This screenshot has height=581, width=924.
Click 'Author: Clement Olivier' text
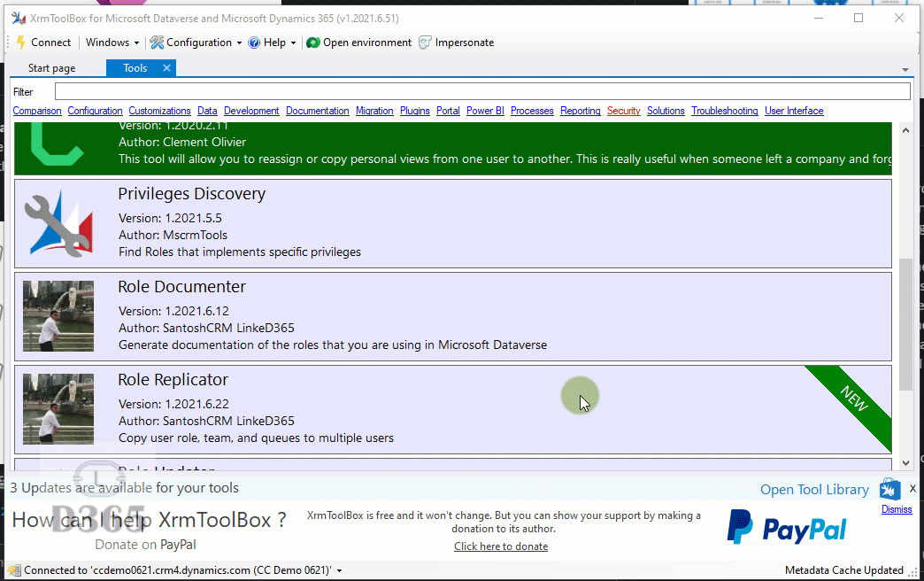(182, 143)
